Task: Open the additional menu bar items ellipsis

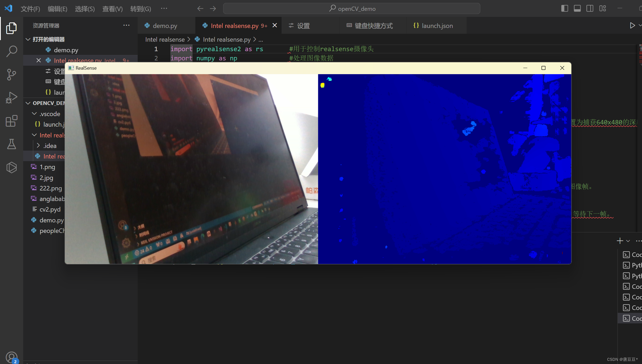Action: point(164,8)
